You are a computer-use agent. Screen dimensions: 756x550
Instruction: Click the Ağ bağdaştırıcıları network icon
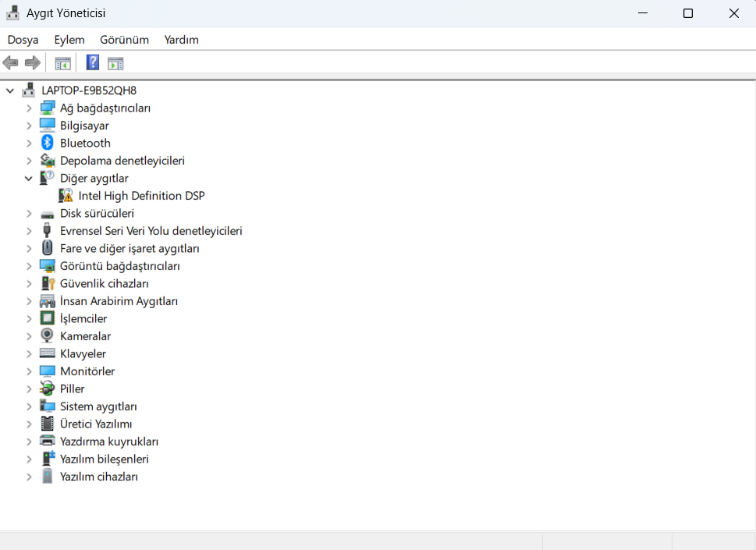[48, 108]
